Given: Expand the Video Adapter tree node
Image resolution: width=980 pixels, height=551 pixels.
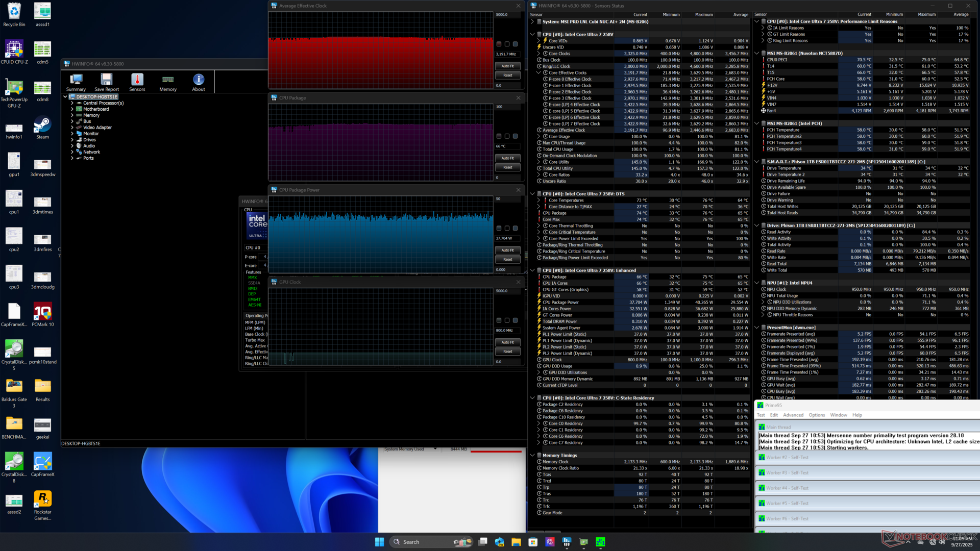Looking at the screenshot, I should pos(72,128).
